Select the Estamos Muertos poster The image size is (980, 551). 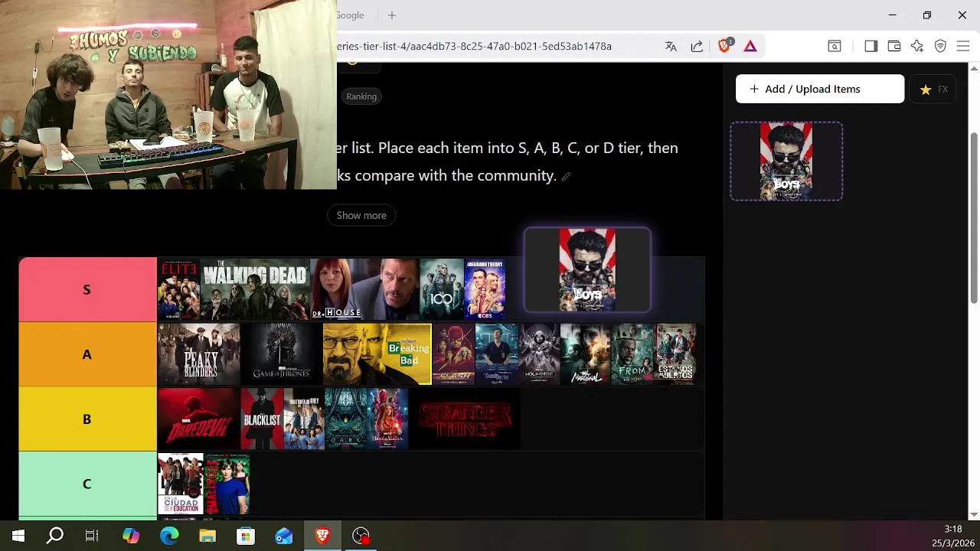[675, 354]
